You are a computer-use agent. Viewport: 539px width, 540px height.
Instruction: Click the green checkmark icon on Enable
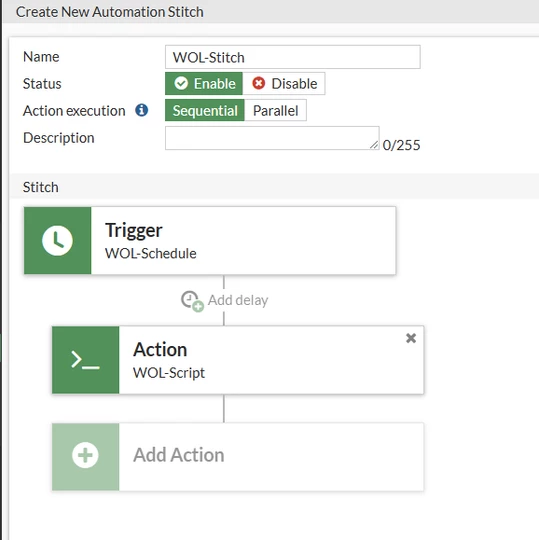[181, 83]
